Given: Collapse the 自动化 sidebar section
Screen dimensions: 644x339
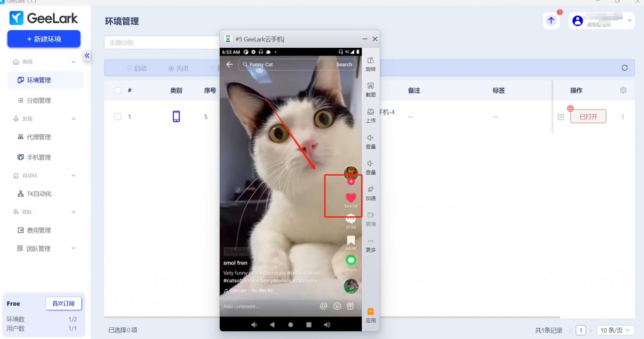Looking at the screenshot, I should tap(73, 175).
